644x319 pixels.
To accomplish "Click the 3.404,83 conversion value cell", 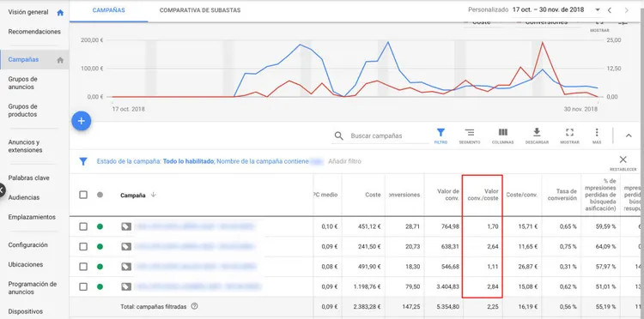I will (447, 286).
